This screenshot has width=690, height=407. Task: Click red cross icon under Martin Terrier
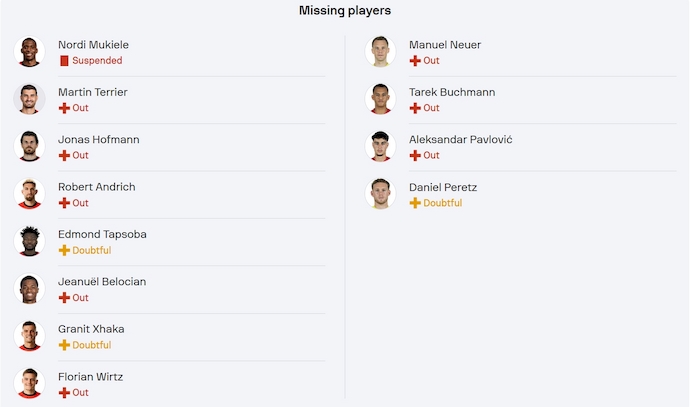[x=64, y=108]
